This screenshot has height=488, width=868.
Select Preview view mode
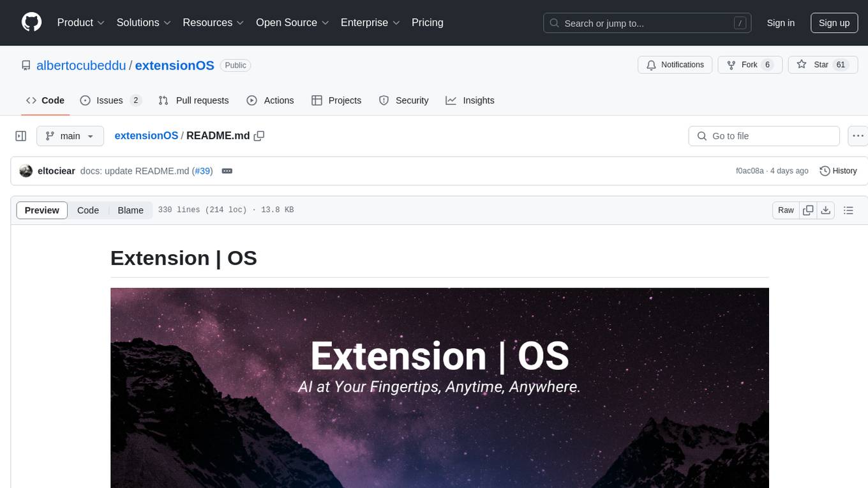(42, 210)
